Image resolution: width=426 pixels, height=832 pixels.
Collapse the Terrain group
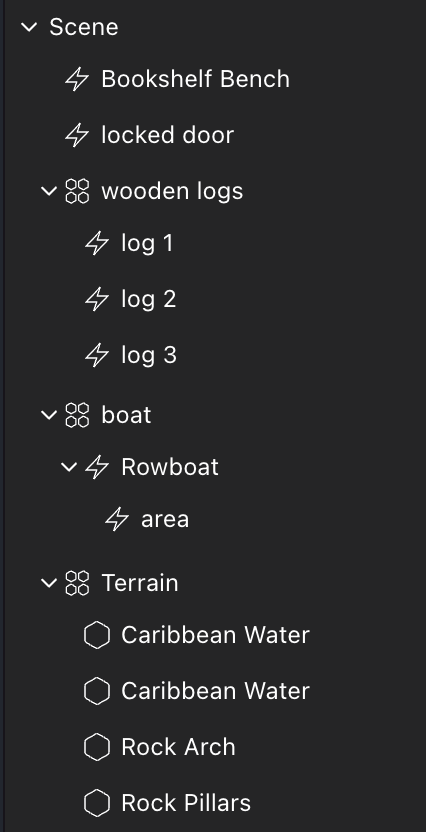(x=49, y=583)
